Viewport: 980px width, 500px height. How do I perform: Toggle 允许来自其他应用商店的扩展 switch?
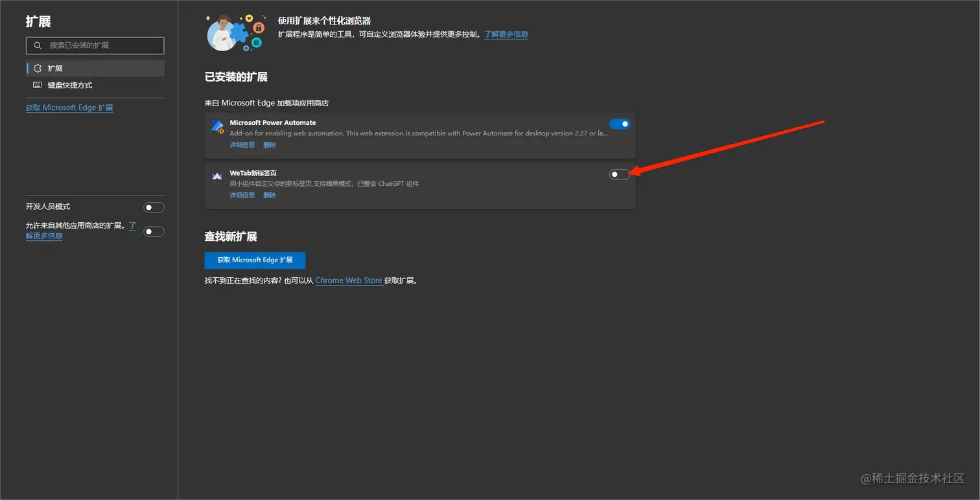[154, 231]
